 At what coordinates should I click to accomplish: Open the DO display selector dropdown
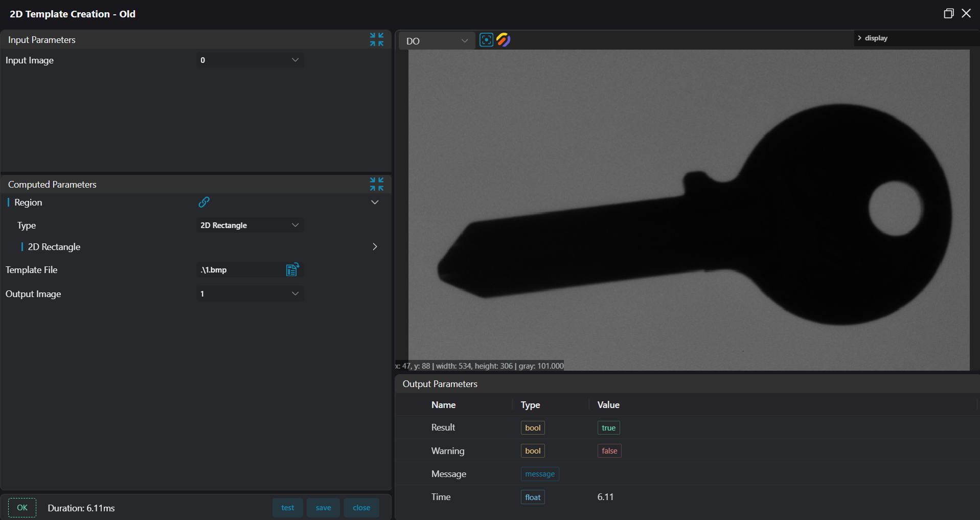point(437,41)
